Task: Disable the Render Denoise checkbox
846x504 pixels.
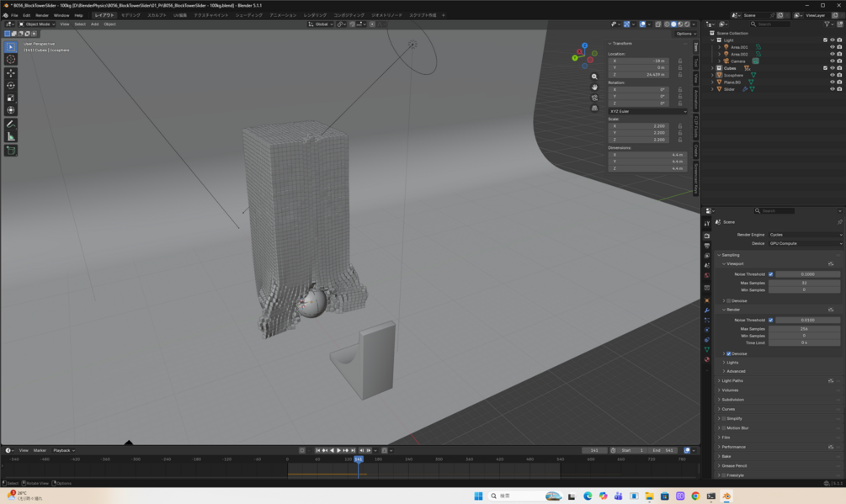Action: pyautogui.click(x=728, y=353)
